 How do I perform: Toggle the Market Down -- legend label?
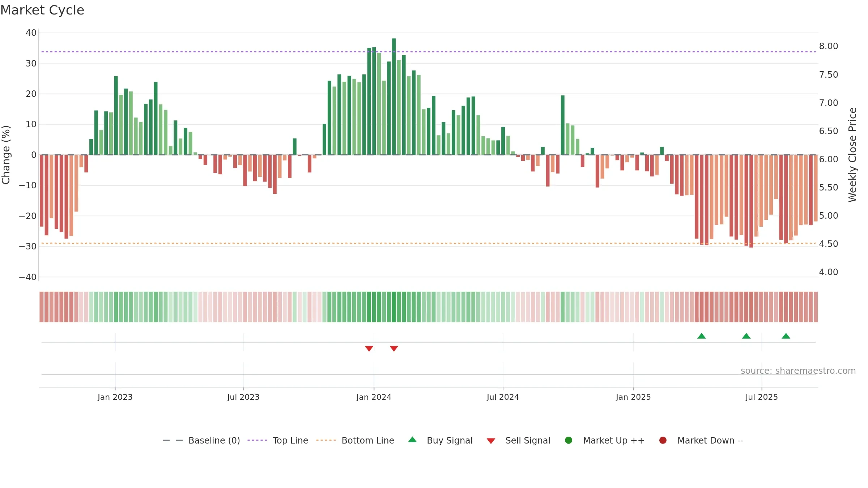(710, 440)
